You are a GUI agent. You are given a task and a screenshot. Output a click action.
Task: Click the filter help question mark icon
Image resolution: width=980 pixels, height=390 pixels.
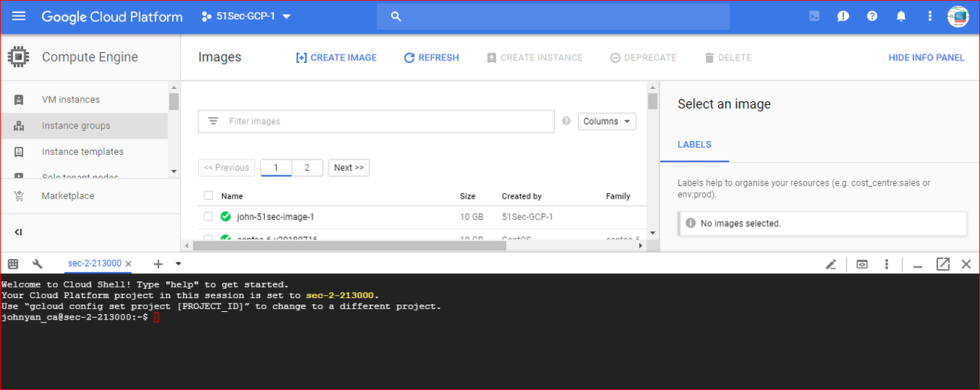[x=567, y=121]
